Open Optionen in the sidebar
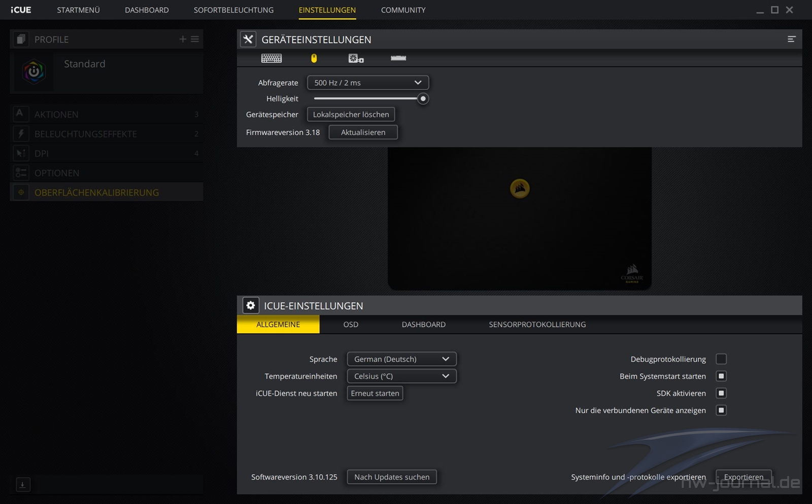 pyautogui.click(x=107, y=173)
